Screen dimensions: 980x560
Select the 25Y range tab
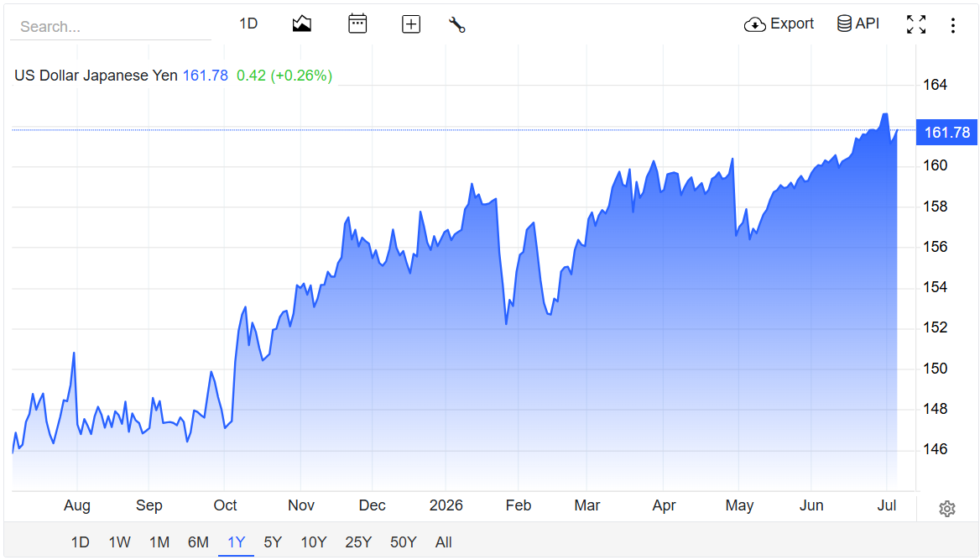(x=358, y=542)
